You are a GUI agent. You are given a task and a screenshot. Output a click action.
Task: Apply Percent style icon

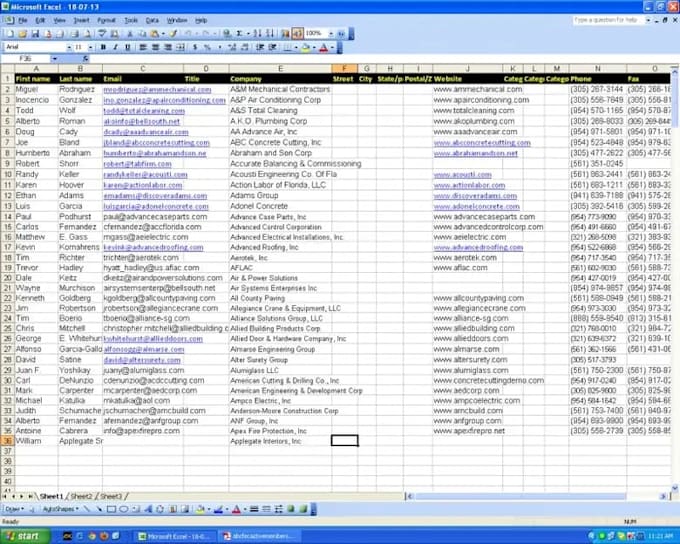(x=207, y=47)
